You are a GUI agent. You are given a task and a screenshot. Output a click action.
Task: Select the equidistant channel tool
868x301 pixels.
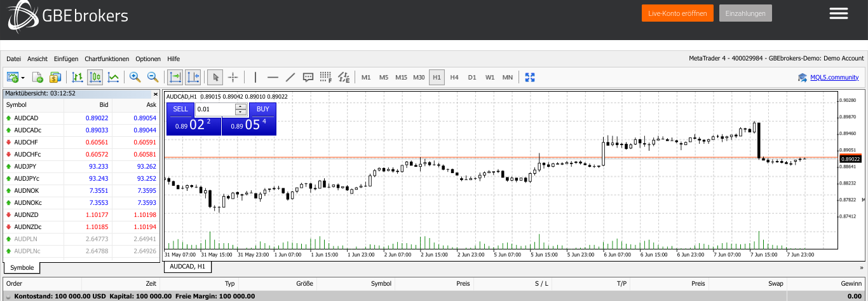coord(344,77)
